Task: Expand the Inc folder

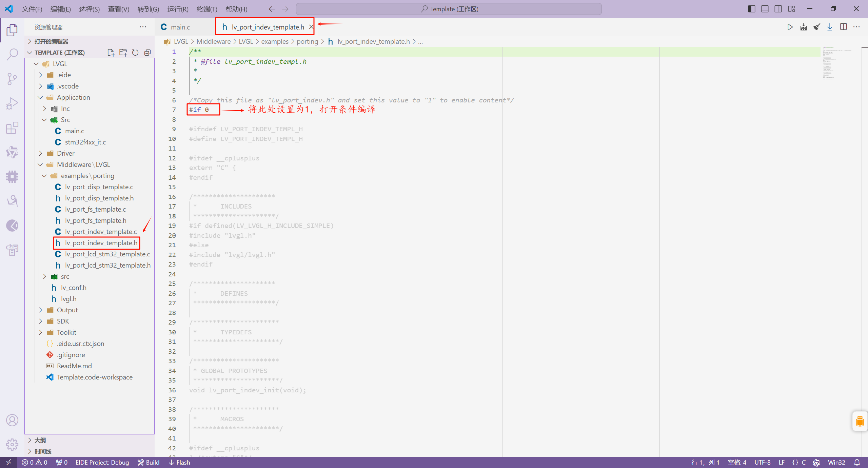Action: (x=45, y=109)
